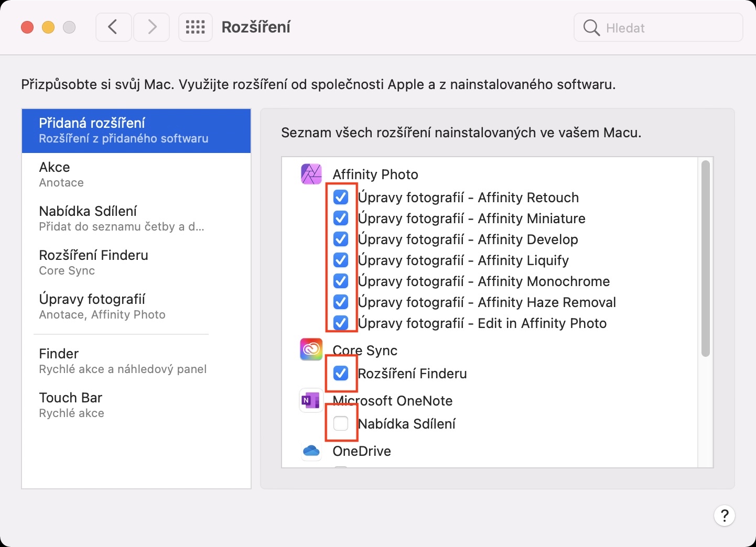Click the extensions list vertical scrollbar
Image resolution: width=756 pixels, height=547 pixels.
[x=706, y=258]
